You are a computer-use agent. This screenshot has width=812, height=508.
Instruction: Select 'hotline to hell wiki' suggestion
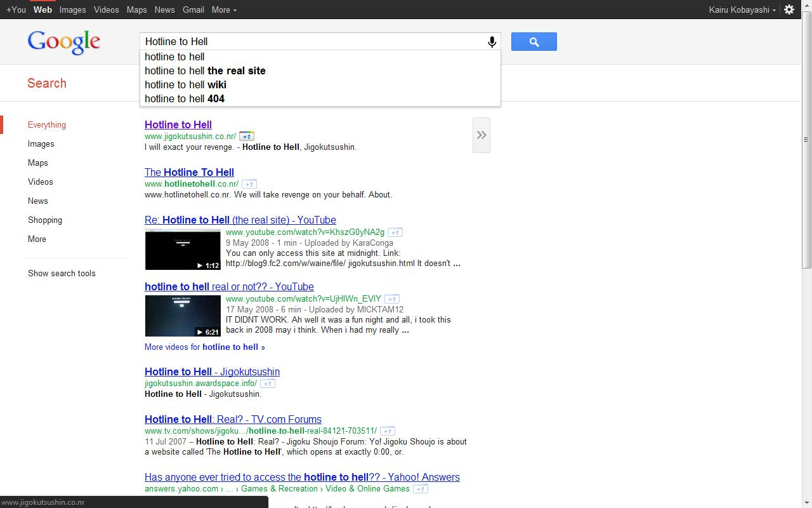(x=185, y=84)
